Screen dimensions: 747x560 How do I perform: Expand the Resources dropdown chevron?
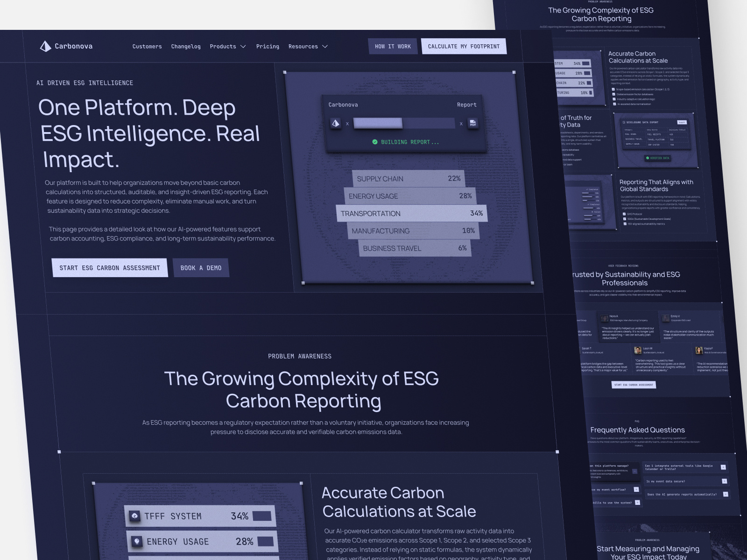(325, 47)
